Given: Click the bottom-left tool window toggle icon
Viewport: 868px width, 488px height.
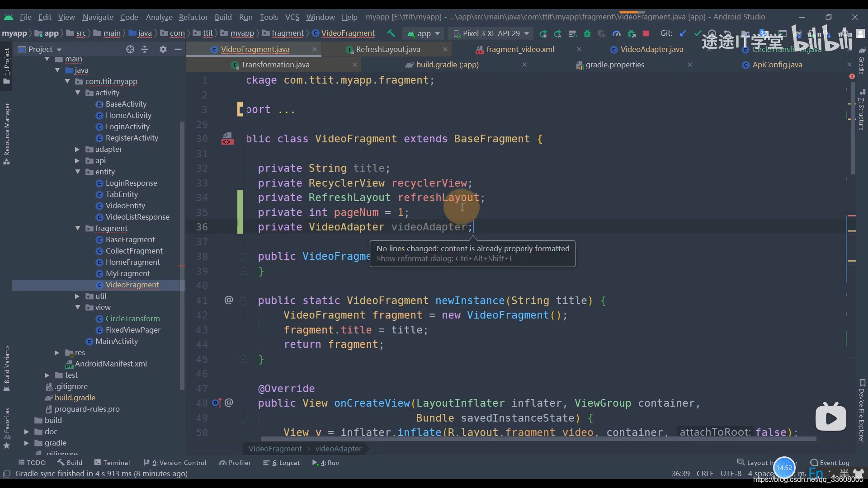Looking at the screenshot, I should click(7, 474).
